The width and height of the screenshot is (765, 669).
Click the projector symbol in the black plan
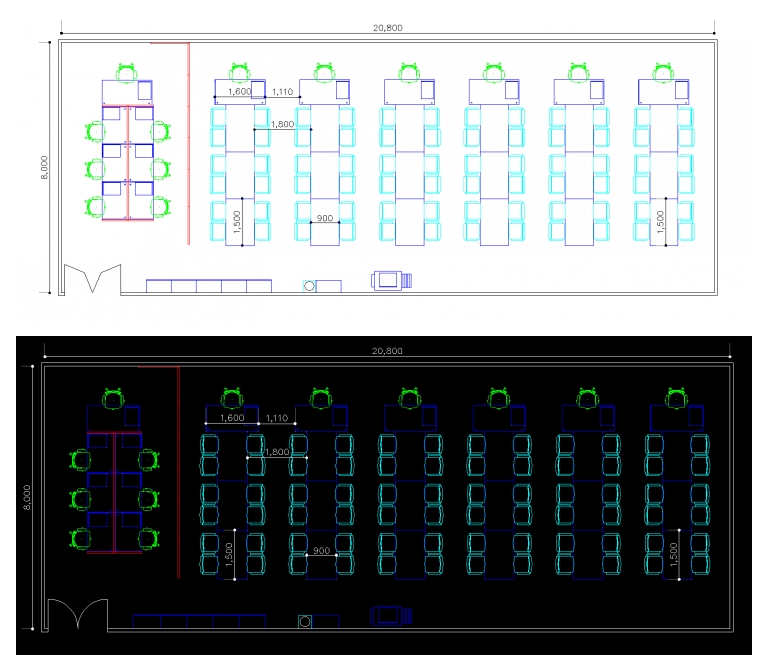click(391, 615)
